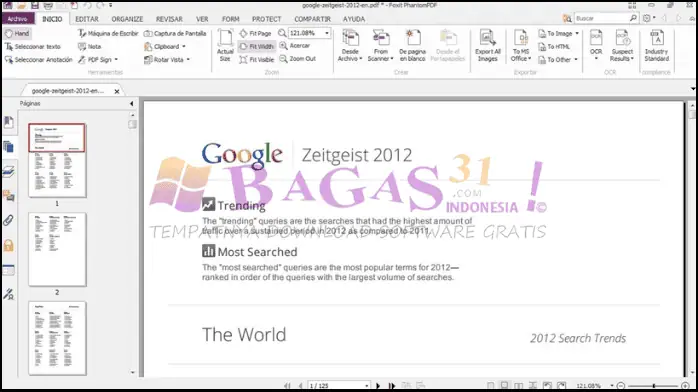Viewport: 698px width, 392px height.
Task: Click the To HTML export button
Action: point(554,46)
